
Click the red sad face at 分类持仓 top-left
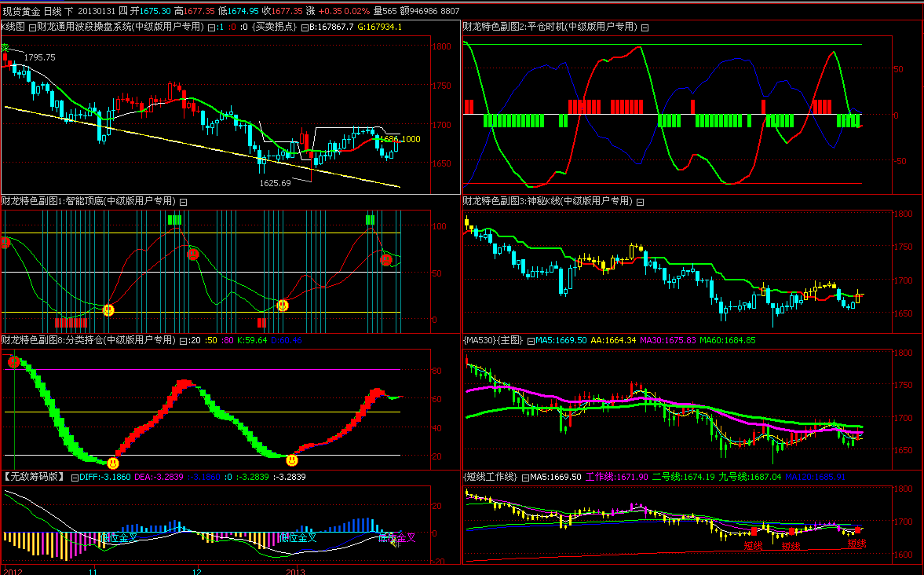(x=14, y=362)
